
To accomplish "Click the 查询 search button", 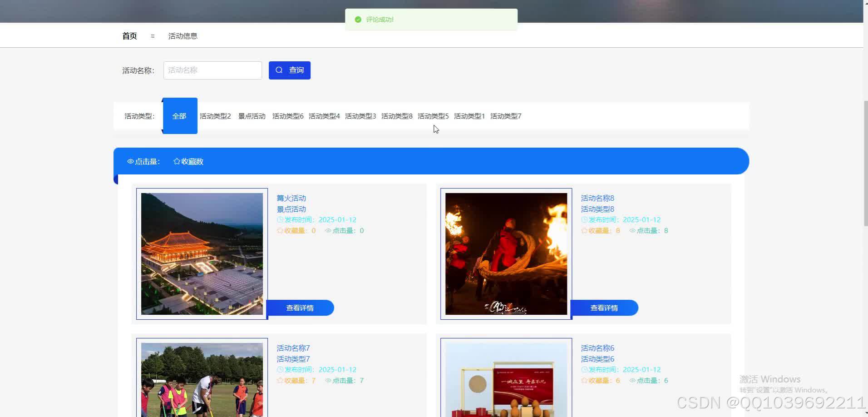I will pyautogui.click(x=290, y=70).
